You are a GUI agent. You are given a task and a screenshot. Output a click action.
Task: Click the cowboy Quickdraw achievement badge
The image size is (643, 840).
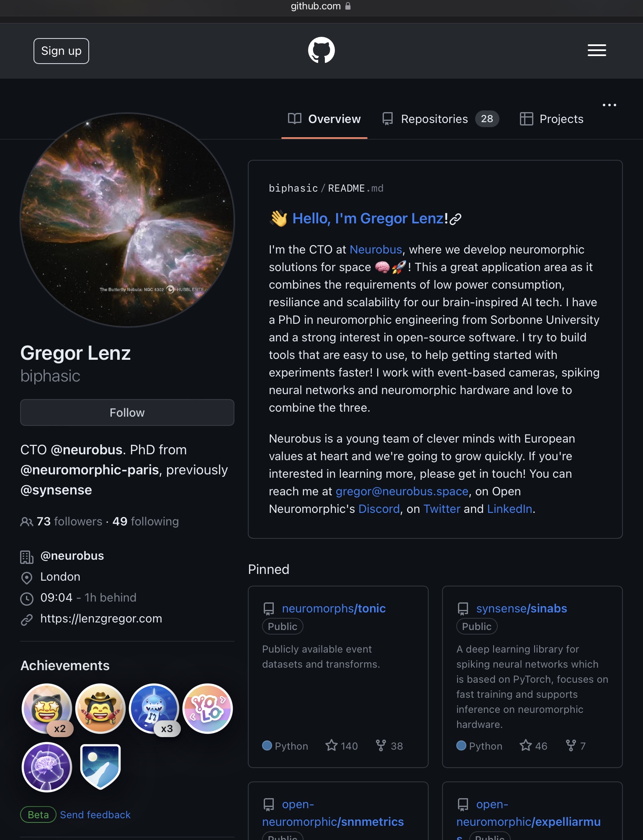click(100, 709)
